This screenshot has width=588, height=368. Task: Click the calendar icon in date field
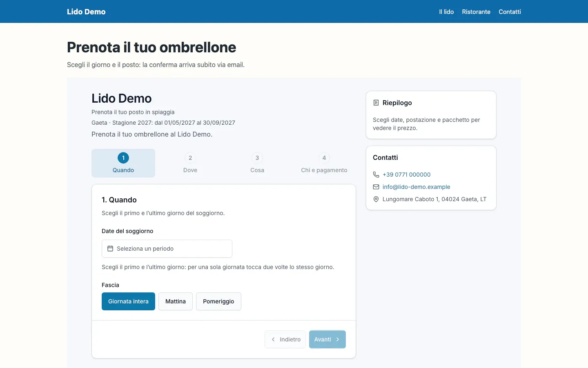tap(110, 249)
